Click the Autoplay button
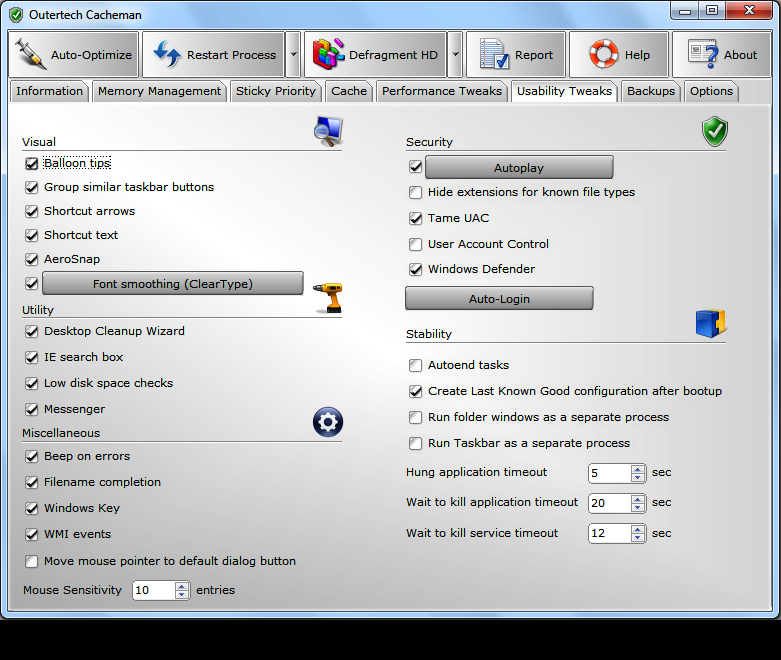This screenshot has height=660, width=781. tap(519, 167)
